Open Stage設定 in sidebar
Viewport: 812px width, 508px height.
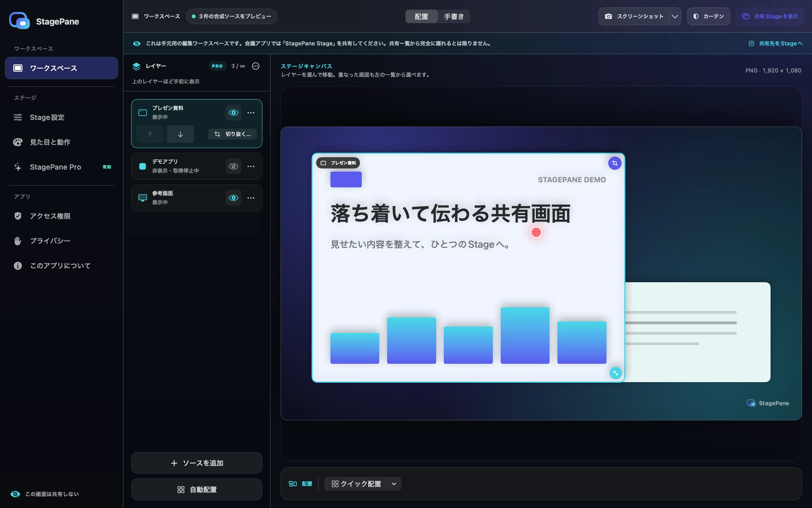point(61,117)
